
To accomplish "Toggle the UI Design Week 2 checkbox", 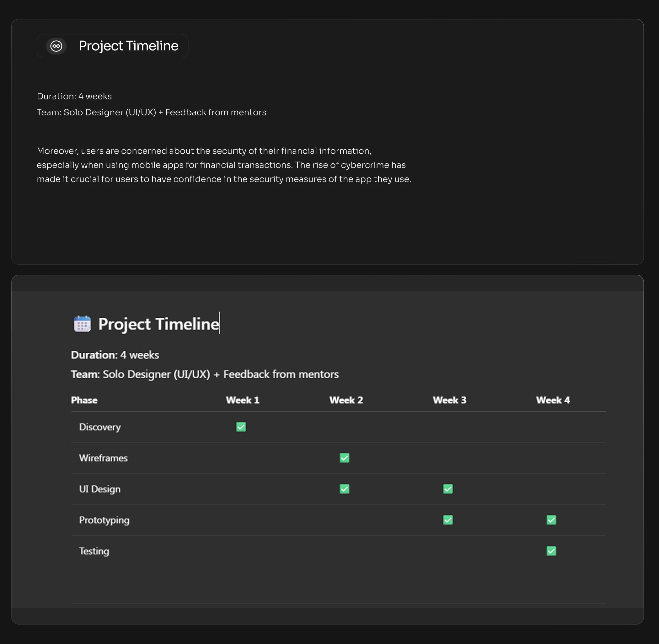I will coord(344,489).
